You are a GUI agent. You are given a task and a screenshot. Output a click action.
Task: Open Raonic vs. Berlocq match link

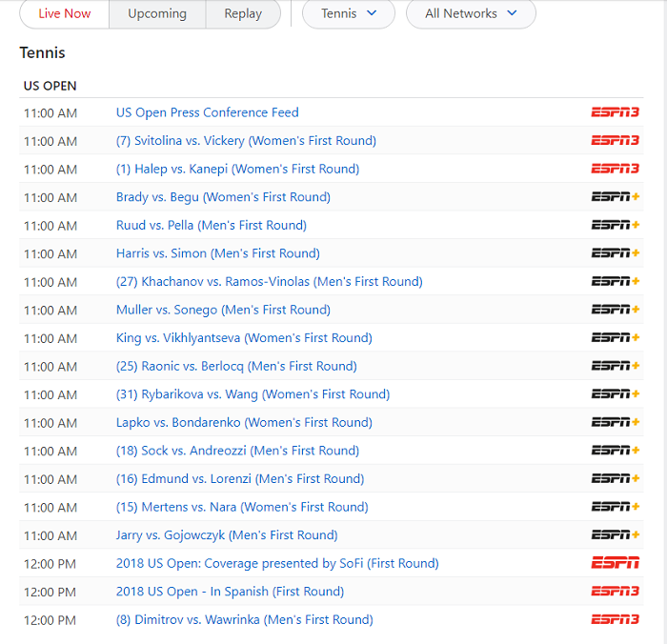pos(236,366)
